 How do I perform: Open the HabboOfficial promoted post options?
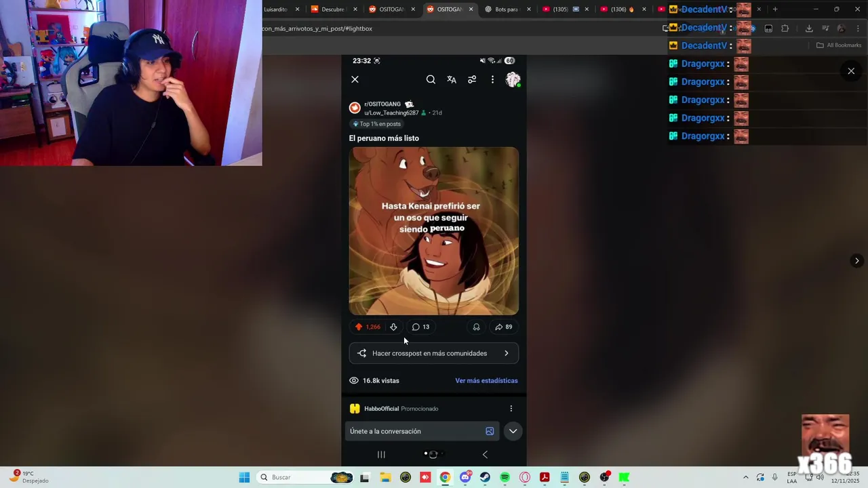511,409
